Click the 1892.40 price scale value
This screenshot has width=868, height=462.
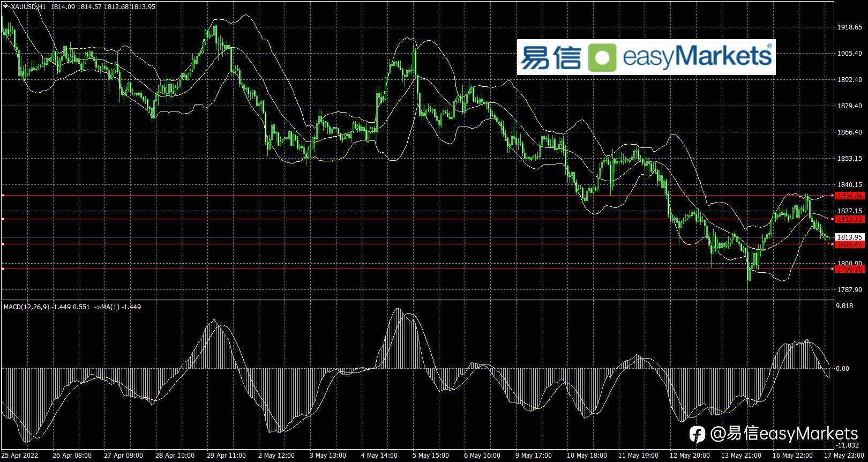coord(850,80)
